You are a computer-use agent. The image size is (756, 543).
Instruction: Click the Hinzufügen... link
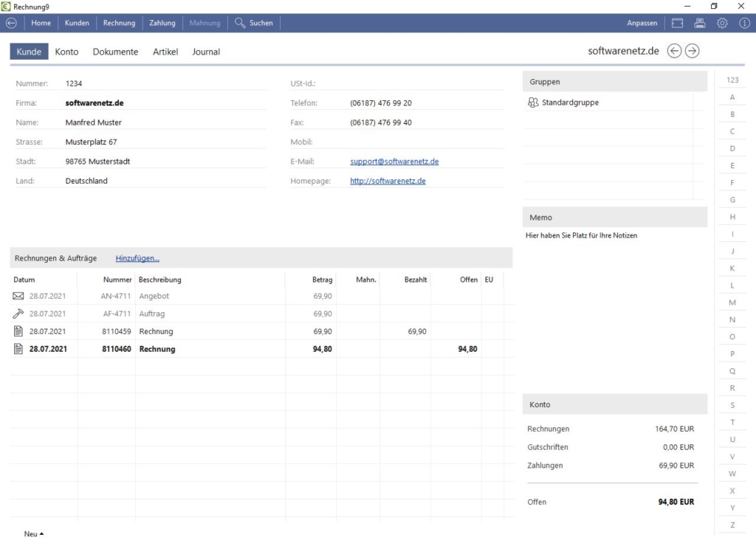coord(137,258)
